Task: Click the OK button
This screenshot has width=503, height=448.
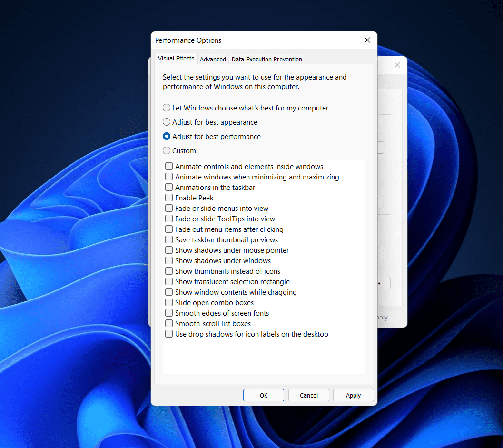Action: 263,395
